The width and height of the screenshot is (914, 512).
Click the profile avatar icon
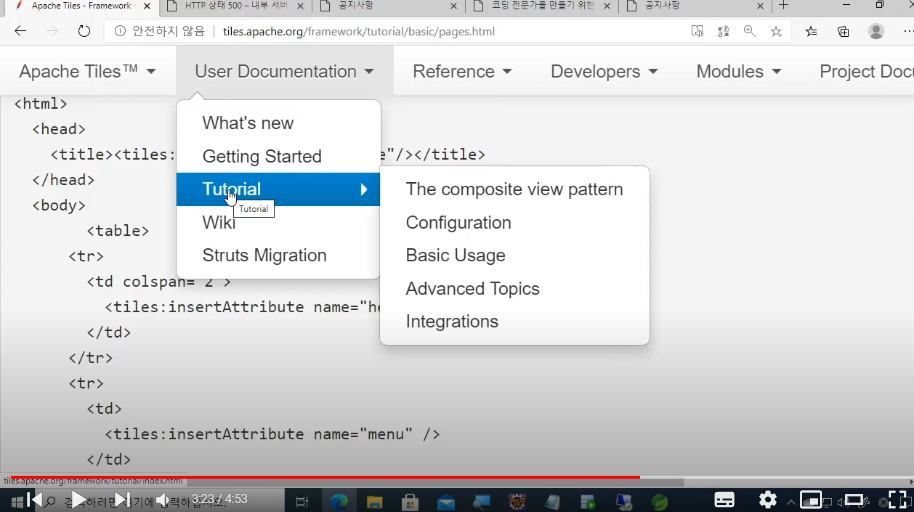tap(876, 31)
